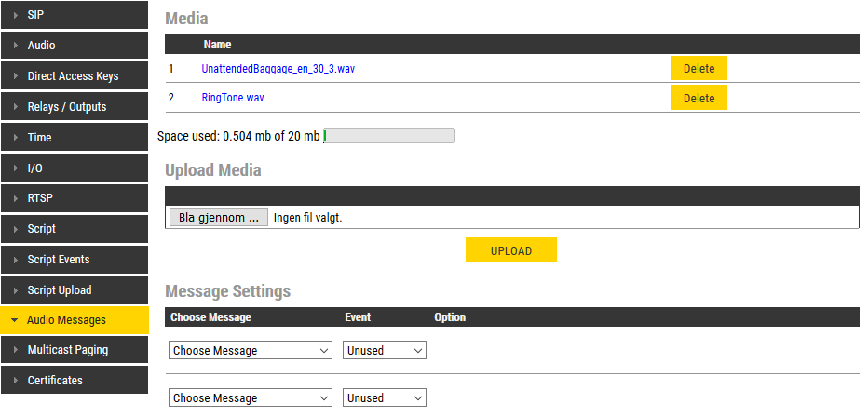Click the Bla gjennom file browse button
Screen dimensions: 868x417
[x=219, y=218]
